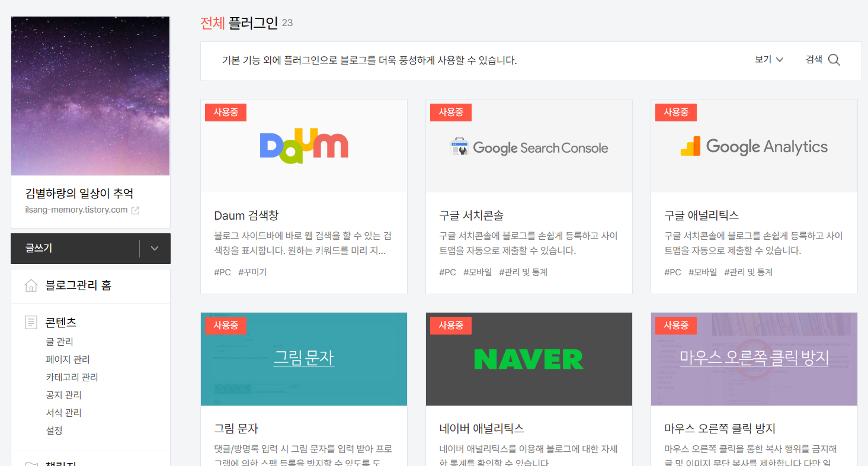Click 사용중 badge on 그림 문자 card
The width and height of the screenshot is (868, 466).
click(226, 326)
